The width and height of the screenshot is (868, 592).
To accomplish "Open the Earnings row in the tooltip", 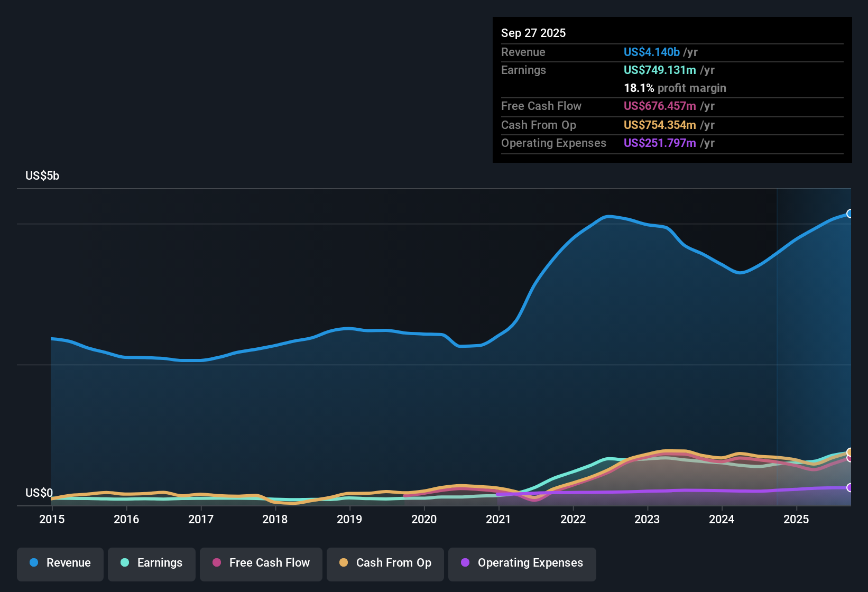I will pos(523,70).
